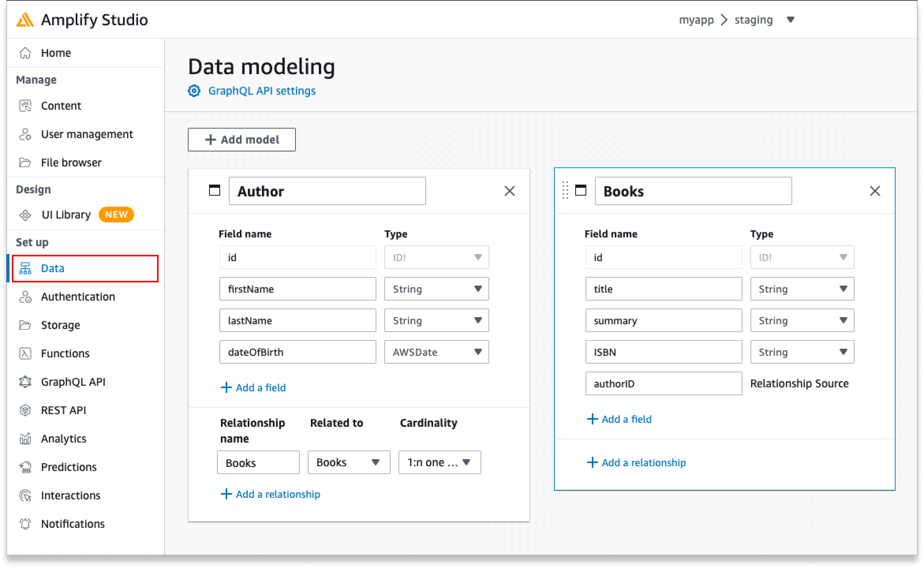Click the Functions lambda icon
Screen dimensions: 924x568
pyautogui.click(x=25, y=353)
